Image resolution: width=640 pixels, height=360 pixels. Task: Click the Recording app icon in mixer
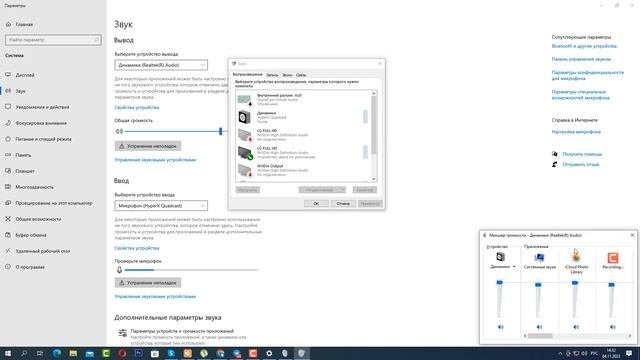tap(613, 258)
